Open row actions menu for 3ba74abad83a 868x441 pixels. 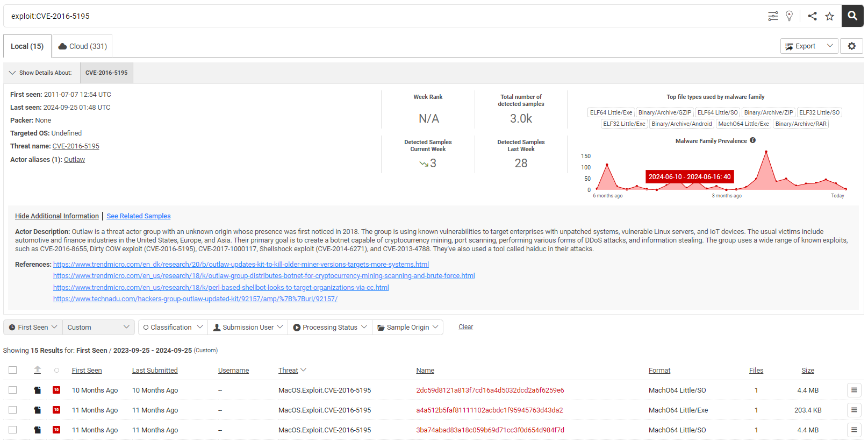tap(854, 430)
